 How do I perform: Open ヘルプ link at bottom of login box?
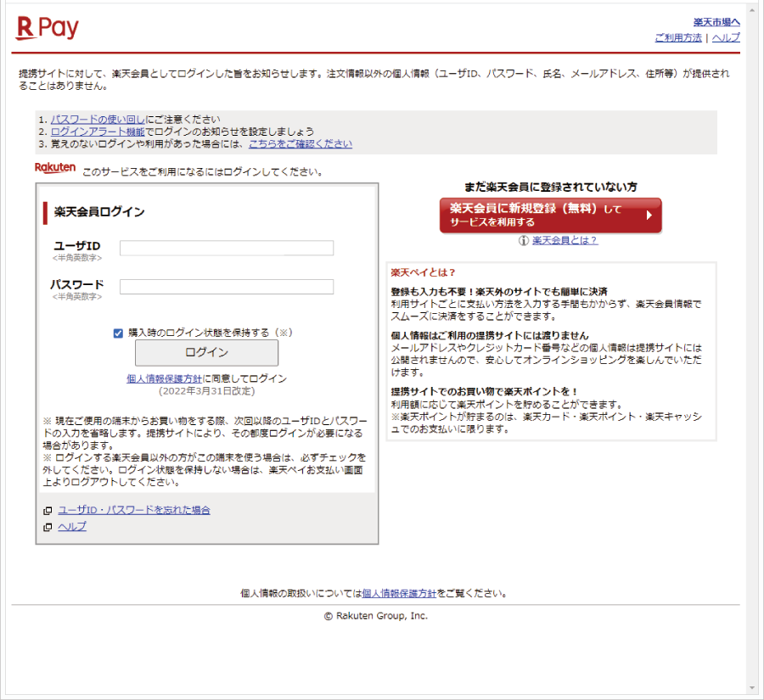pos(72,527)
